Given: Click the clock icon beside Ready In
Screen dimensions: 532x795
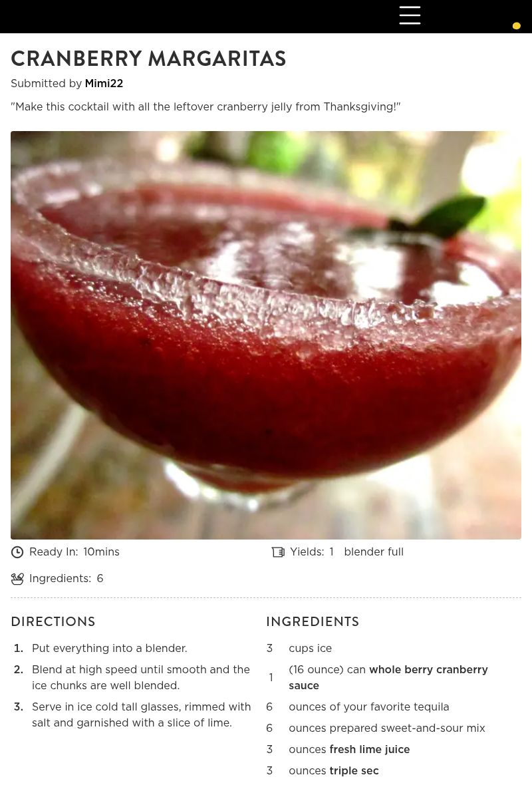Looking at the screenshot, I should click(17, 552).
